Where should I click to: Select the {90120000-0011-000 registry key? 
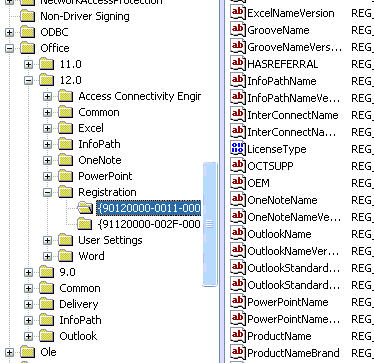[149, 208]
